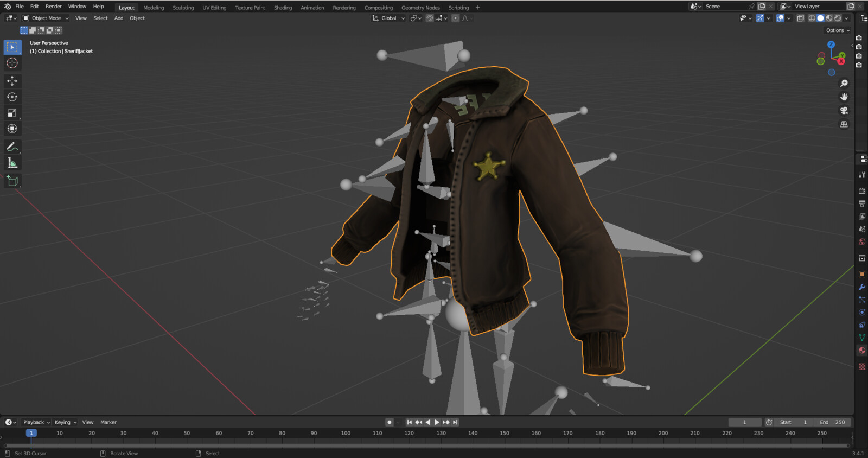The height and width of the screenshot is (458, 868).
Task: Open the Object Mode dropdown
Action: pos(46,18)
